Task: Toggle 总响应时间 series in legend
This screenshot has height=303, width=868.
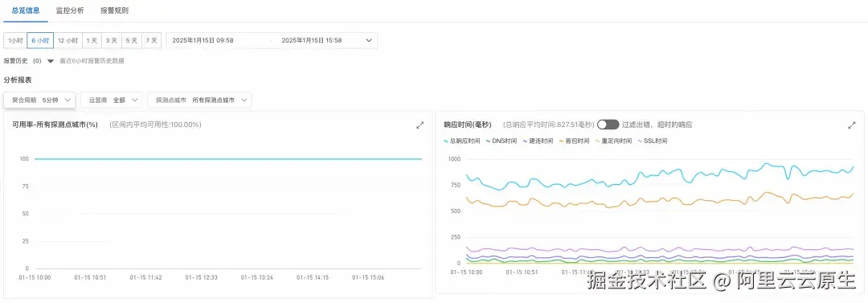Action: tap(461, 141)
